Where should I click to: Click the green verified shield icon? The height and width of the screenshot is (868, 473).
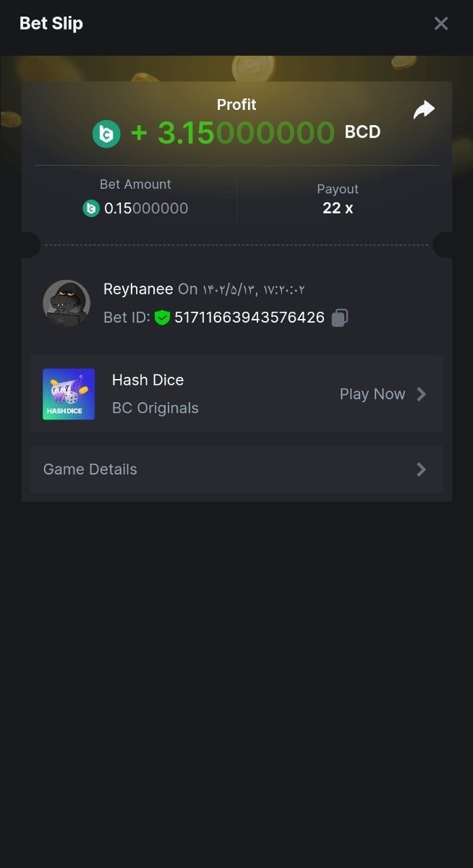tap(162, 318)
